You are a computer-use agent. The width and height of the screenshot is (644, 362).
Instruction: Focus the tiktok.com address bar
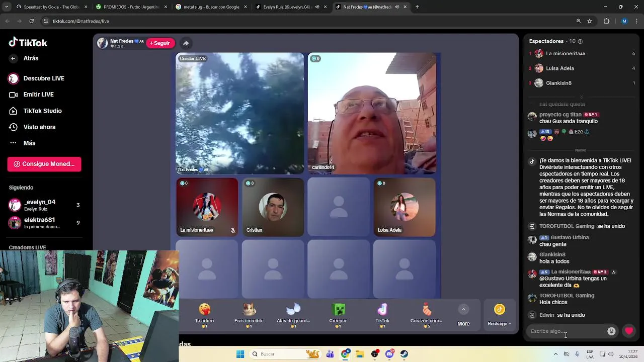coord(307,21)
